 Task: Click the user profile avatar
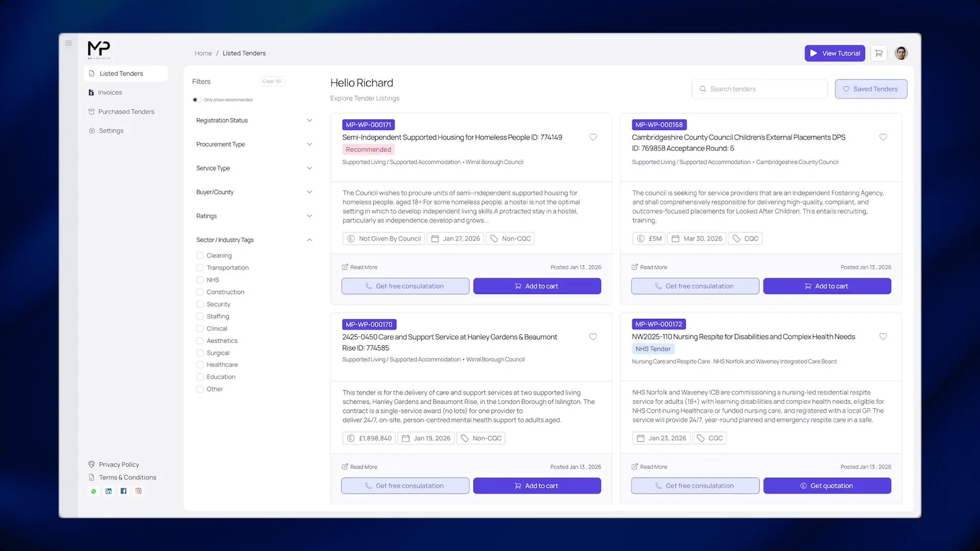pos(901,53)
